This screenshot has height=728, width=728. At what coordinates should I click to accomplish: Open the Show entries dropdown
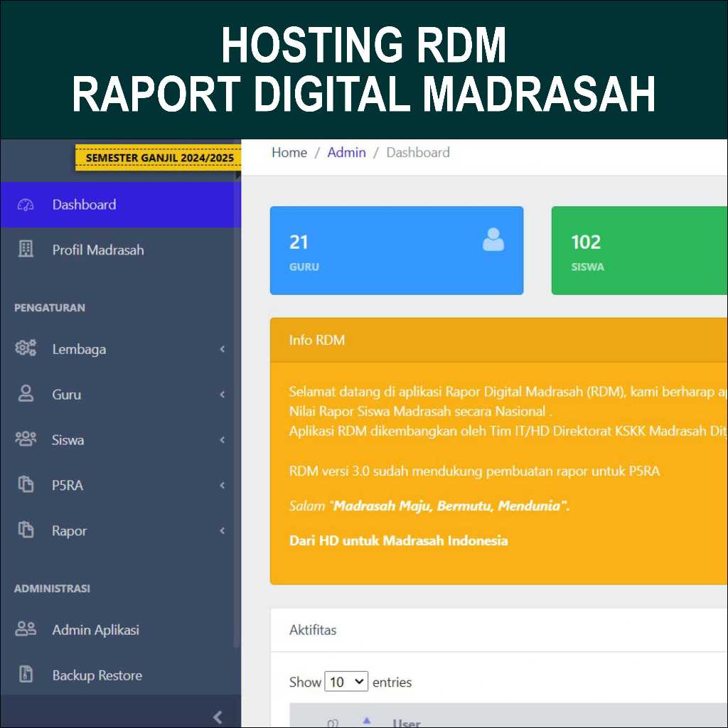coord(346,682)
